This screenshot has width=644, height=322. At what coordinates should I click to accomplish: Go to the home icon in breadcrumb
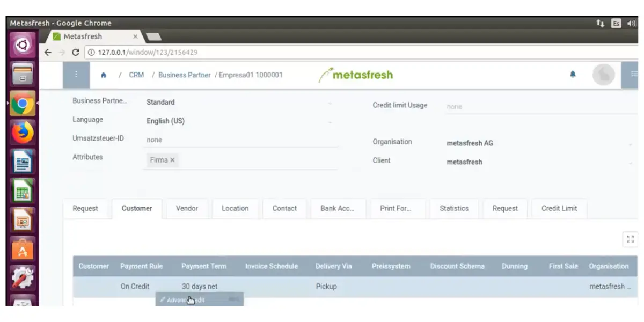click(x=104, y=75)
